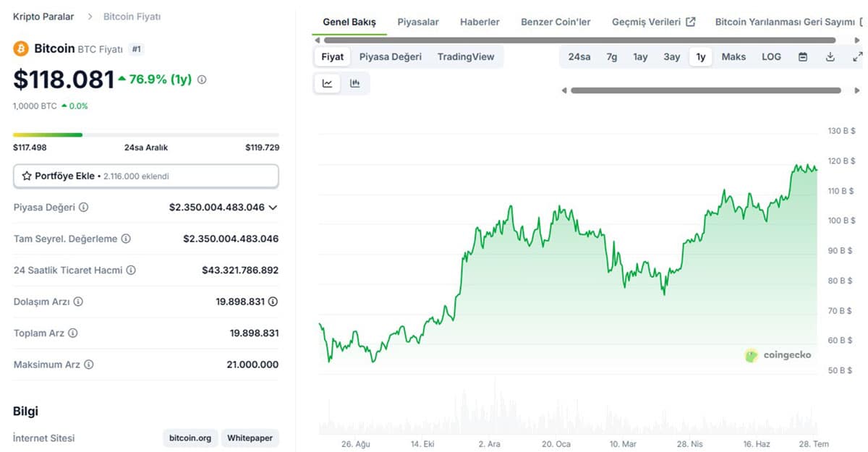Select the line chart icon

pos(327,82)
